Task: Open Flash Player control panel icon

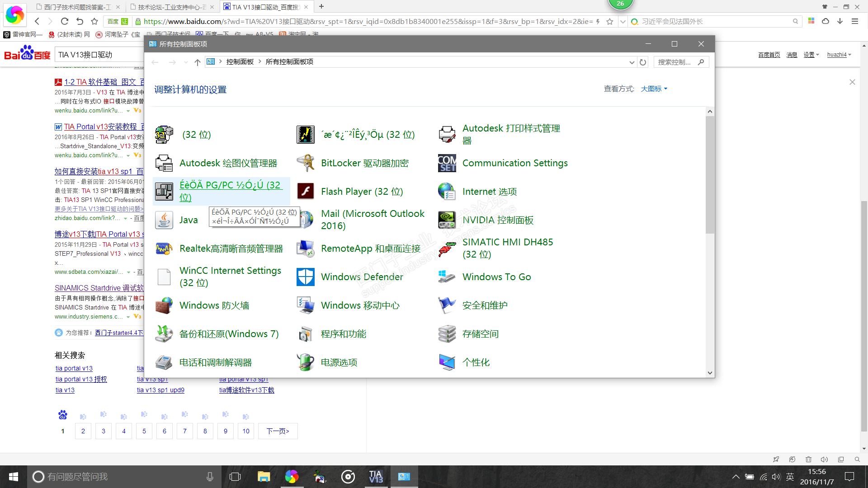Action: pyautogui.click(x=306, y=192)
